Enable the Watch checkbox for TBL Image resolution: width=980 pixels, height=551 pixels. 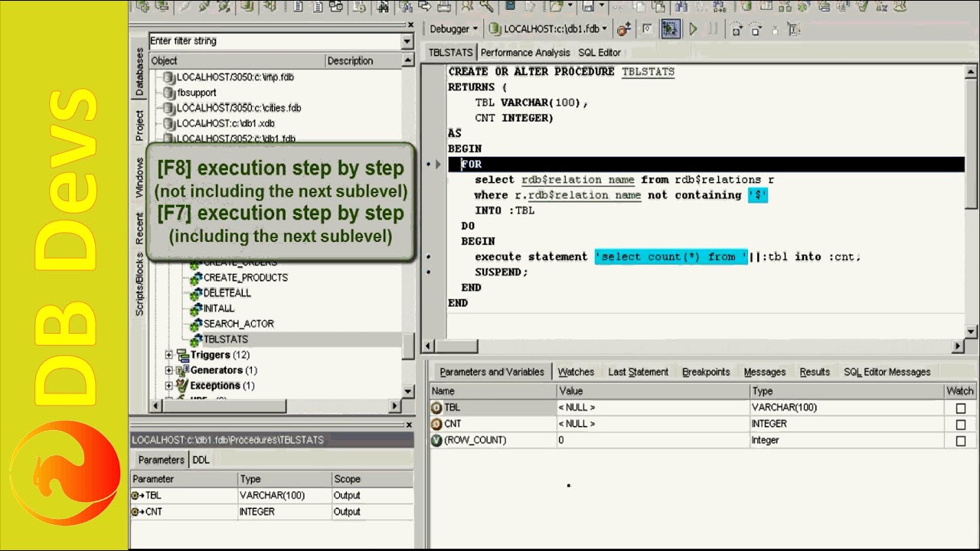point(960,409)
